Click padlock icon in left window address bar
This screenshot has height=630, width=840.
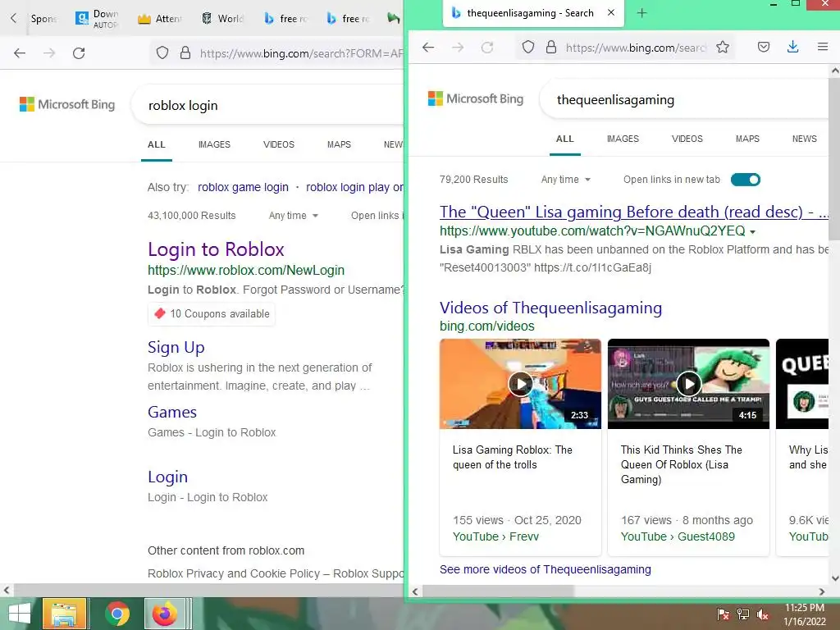click(185, 53)
